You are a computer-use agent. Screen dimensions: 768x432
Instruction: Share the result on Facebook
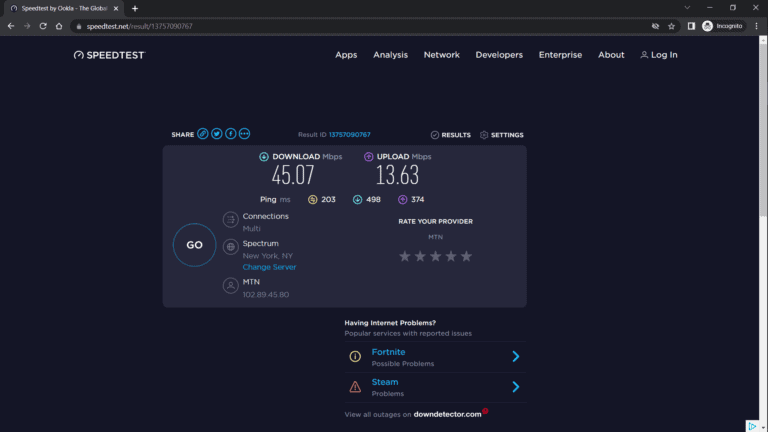231,134
